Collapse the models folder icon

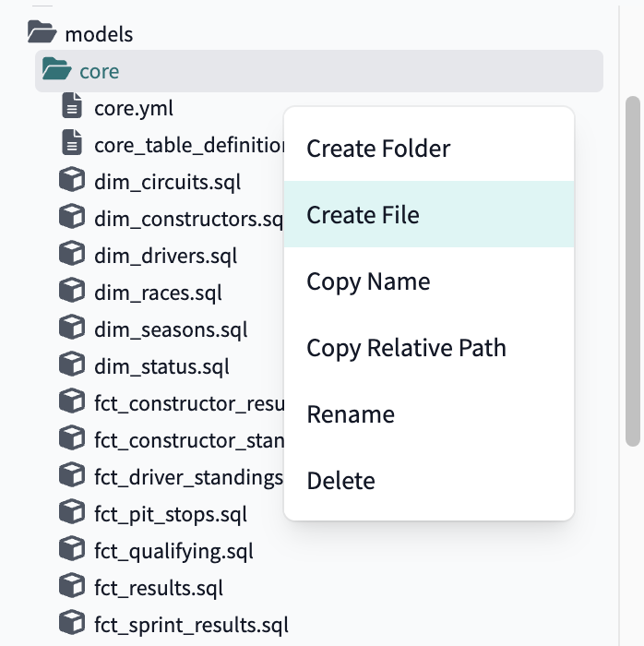42,31
